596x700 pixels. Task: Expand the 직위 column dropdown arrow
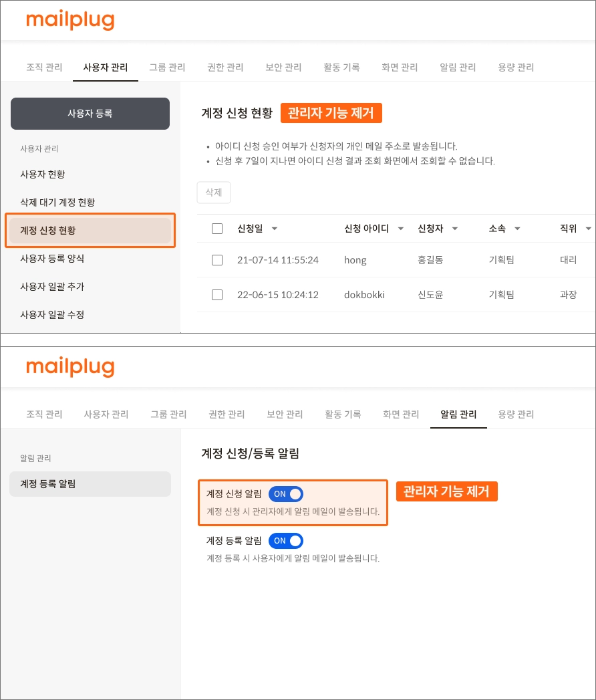[x=588, y=229]
